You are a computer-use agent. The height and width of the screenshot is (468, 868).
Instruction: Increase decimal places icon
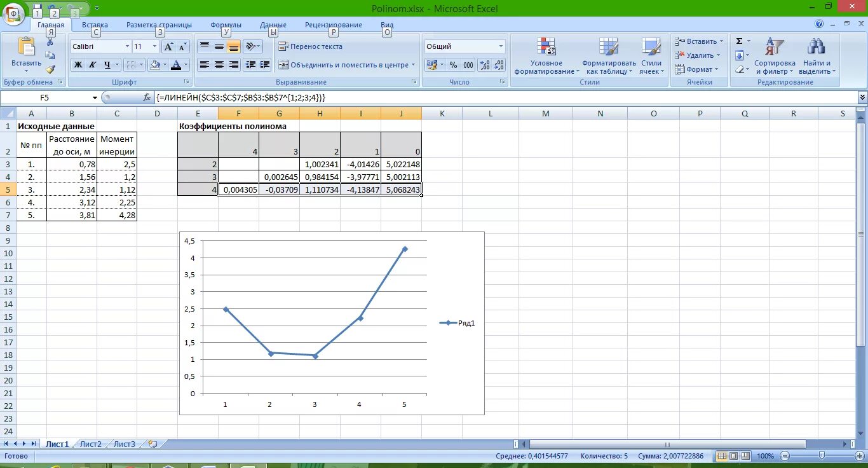pos(485,65)
